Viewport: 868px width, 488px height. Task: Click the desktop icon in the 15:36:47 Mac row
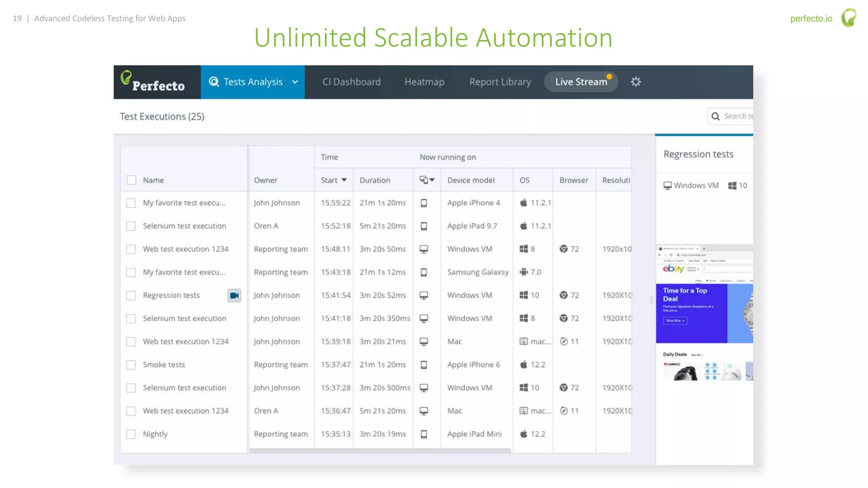click(x=424, y=411)
